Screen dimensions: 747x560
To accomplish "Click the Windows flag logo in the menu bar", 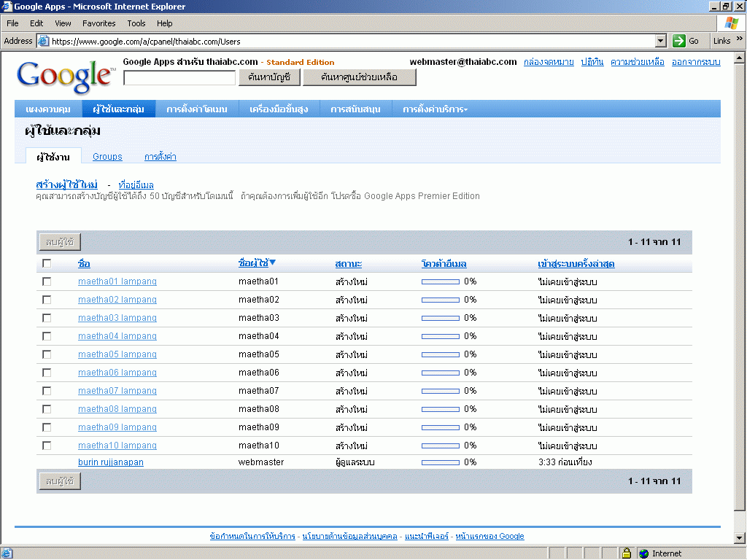I will [731, 23].
